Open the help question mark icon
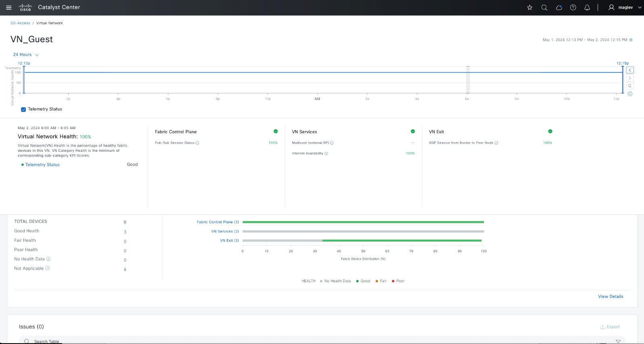The height and width of the screenshot is (344, 644). click(x=573, y=7)
